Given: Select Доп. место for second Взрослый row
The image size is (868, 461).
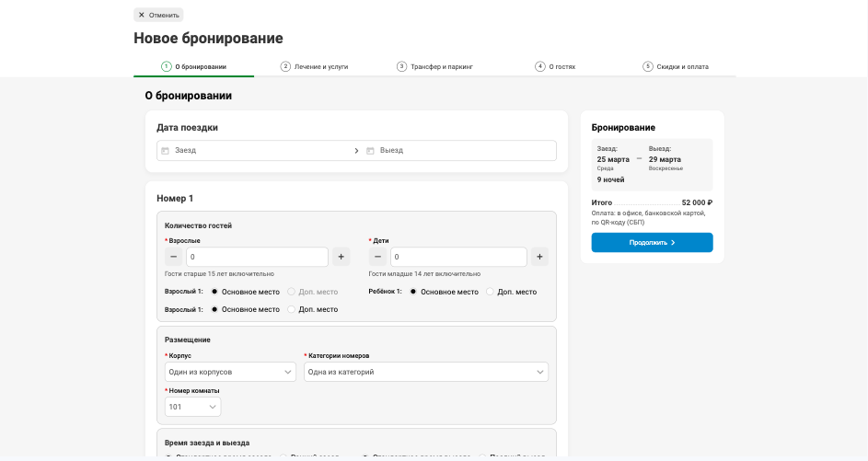Looking at the screenshot, I should [x=291, y=309].
